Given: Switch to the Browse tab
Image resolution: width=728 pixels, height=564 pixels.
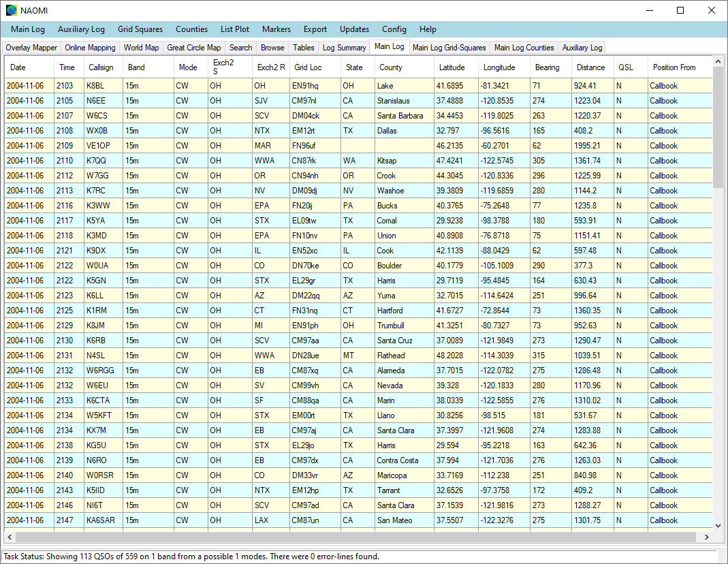Looking at the screenshot, I should pos(272,48).
